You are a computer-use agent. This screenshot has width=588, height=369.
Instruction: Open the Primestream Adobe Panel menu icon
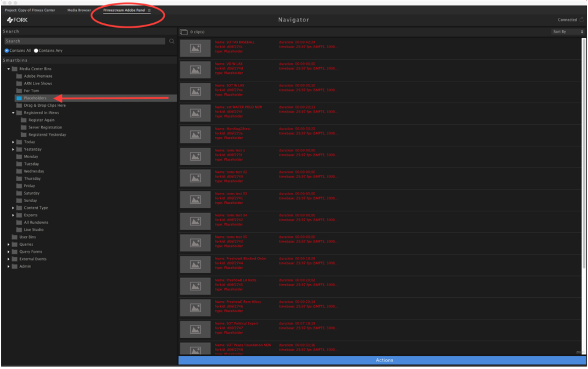(149, 10)
